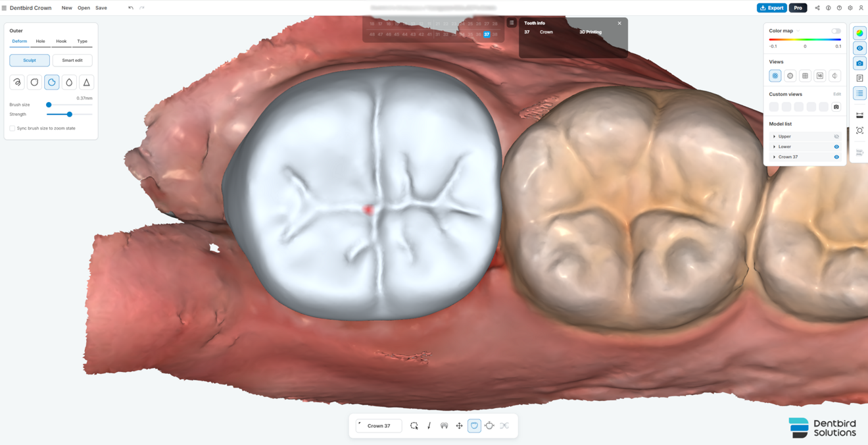The width and height of the screenshot is (868, 445).
Task: Activate the move tool in bottom toolbar
Action: point(459,425)
